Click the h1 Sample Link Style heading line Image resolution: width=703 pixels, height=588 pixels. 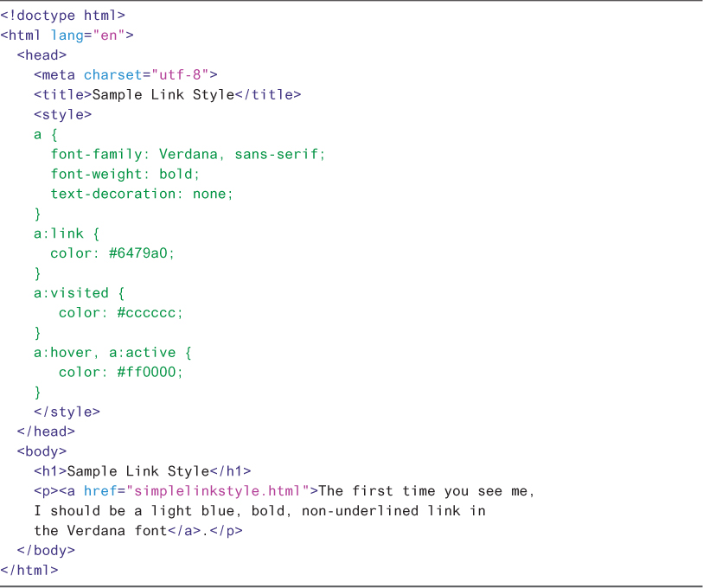click(x=142, y=471)
